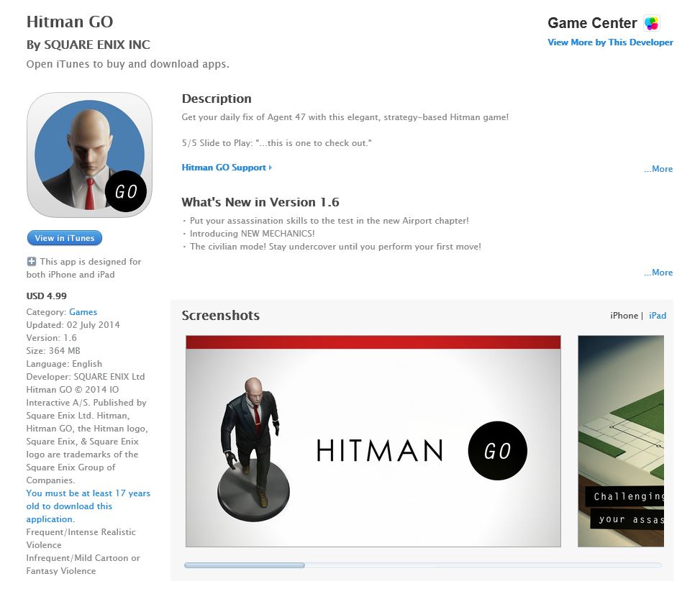Viewport: 700px width, 589px height.
Task: Click the "Size: 364 MB" text
Action: [53, 351]
